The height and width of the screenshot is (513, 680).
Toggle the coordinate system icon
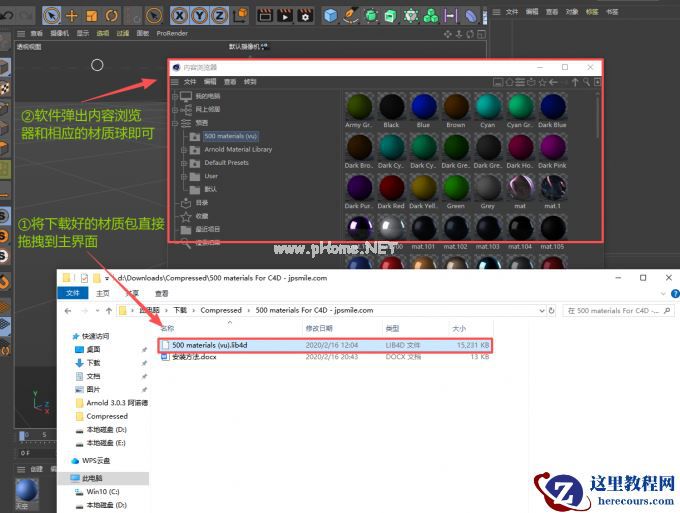pos(240,16)
